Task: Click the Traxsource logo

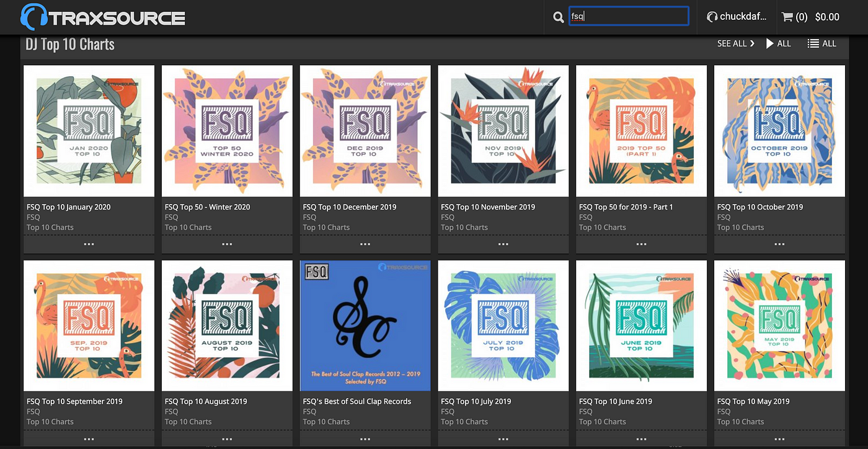Action: [x=103, y=17]
